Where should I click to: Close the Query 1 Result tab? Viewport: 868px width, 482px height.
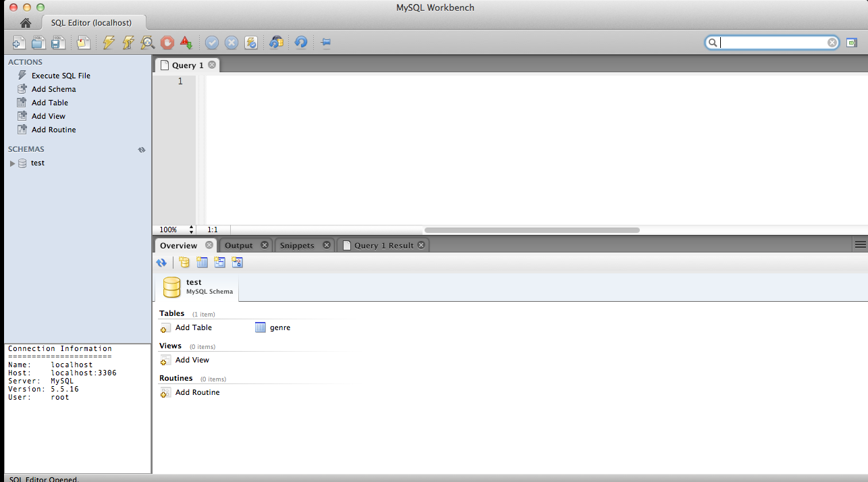tap(421, 245)
